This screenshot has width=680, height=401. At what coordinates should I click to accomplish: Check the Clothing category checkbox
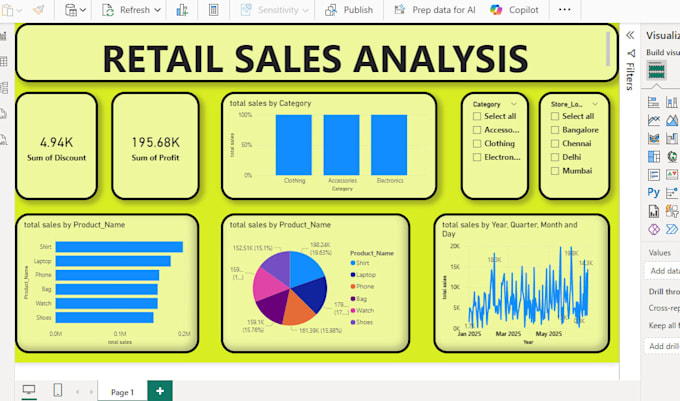pos(477,143)
